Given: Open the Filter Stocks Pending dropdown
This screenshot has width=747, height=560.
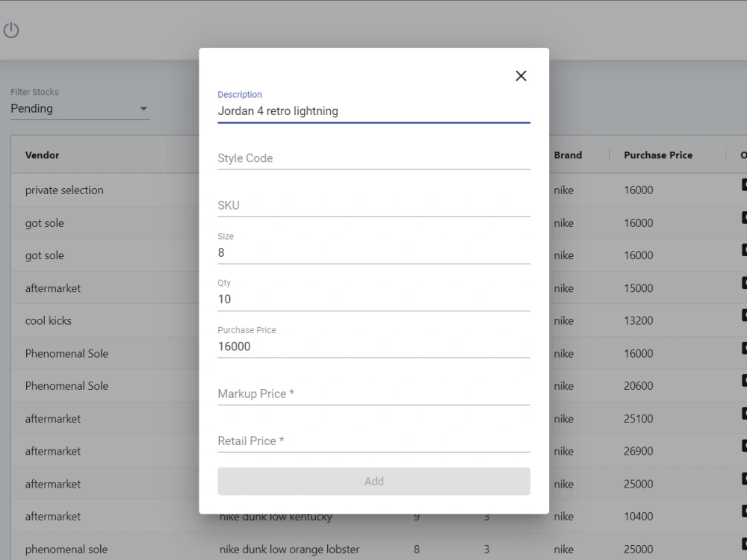Looking at the screenshot, I should 80,108.
